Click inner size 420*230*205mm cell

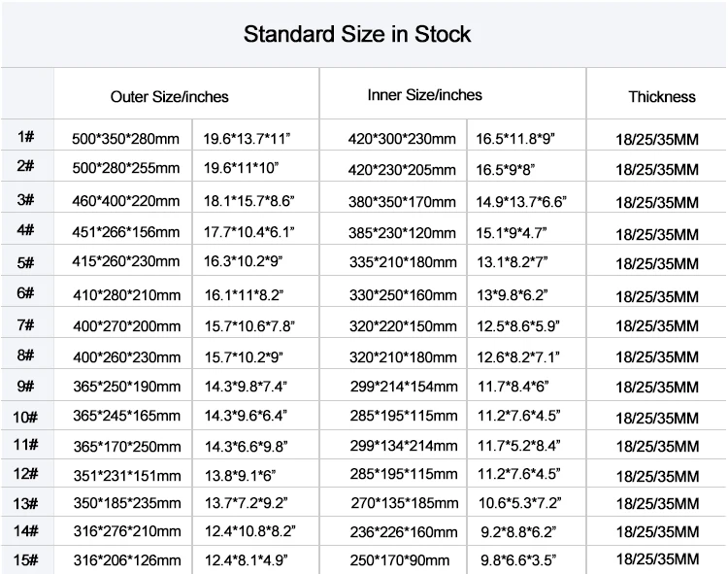point(402,169)
